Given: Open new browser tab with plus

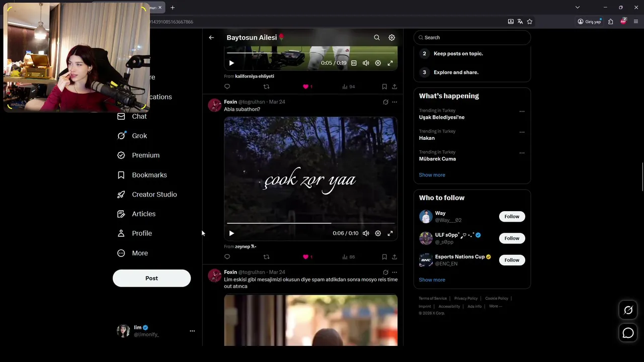Looking at the screenshot, I should [173, 8].
